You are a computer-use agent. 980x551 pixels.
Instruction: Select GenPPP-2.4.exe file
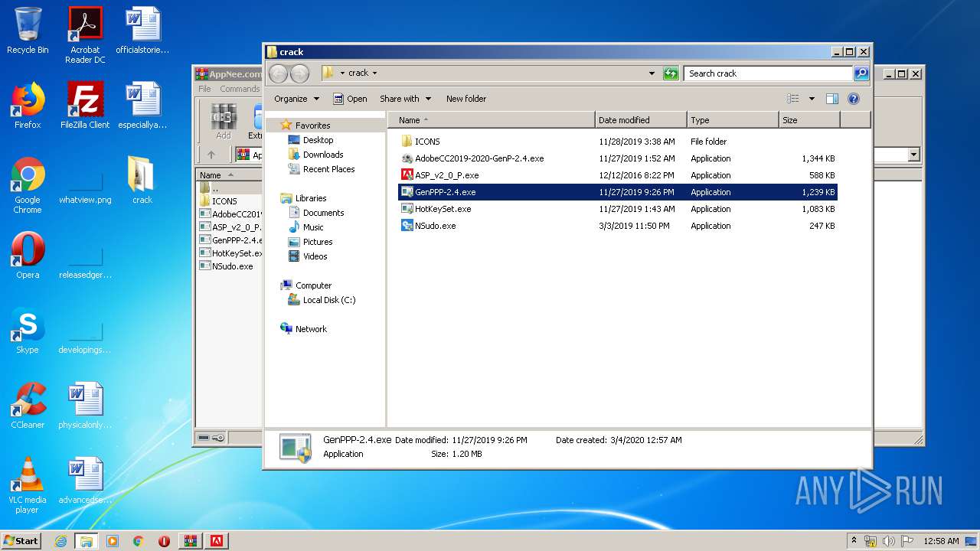click(618, 192)
